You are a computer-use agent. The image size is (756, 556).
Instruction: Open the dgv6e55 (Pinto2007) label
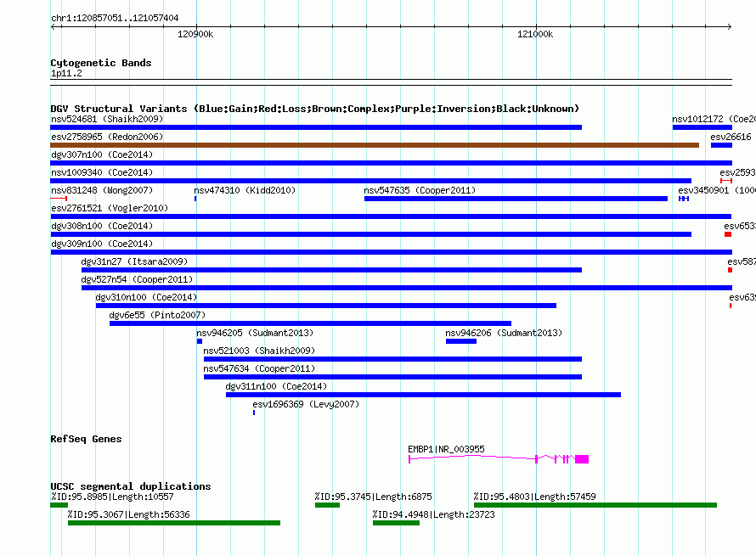pos(157,315)
